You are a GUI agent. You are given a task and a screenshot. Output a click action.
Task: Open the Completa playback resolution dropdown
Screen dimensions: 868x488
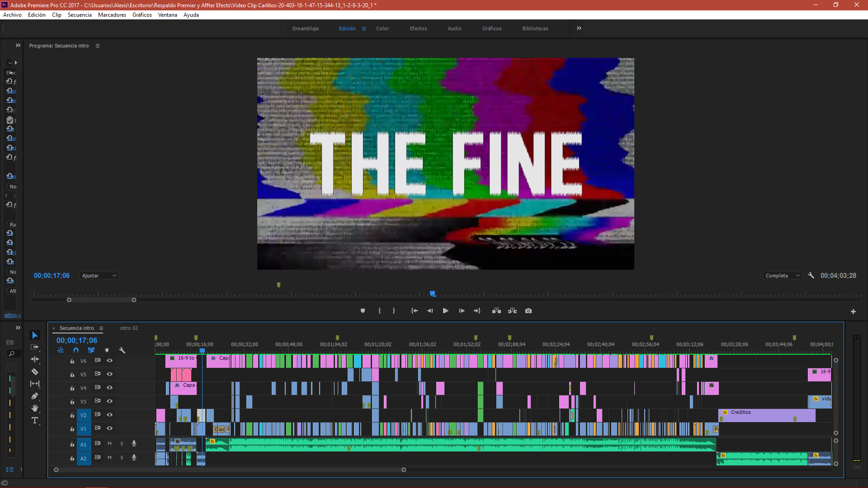783,276
